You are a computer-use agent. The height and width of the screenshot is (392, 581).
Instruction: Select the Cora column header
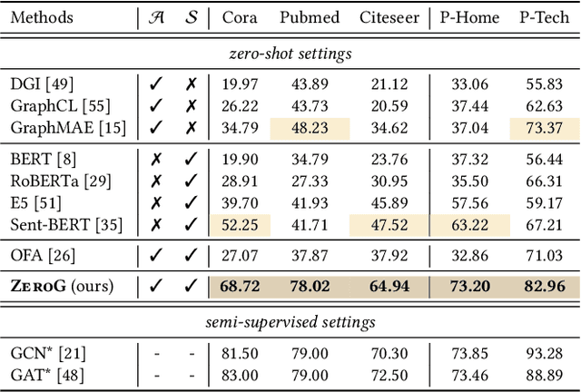coord(239,18)
